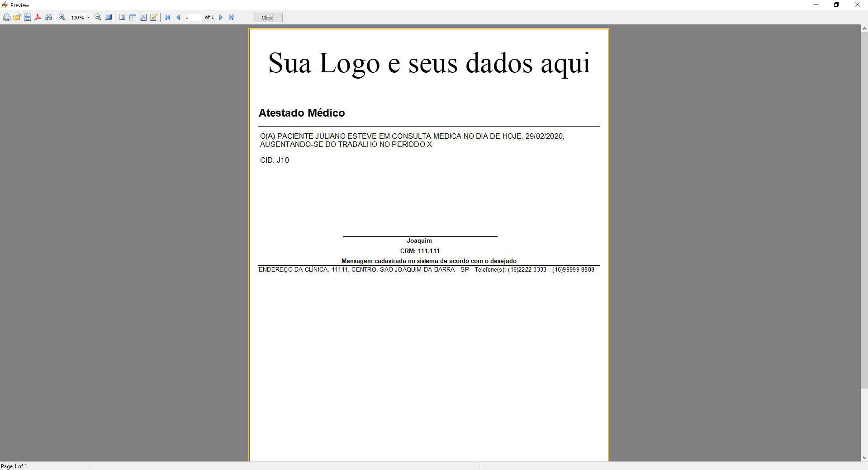868x470 pixels.
Task: Go to the last page arrow
Action: 231,18
